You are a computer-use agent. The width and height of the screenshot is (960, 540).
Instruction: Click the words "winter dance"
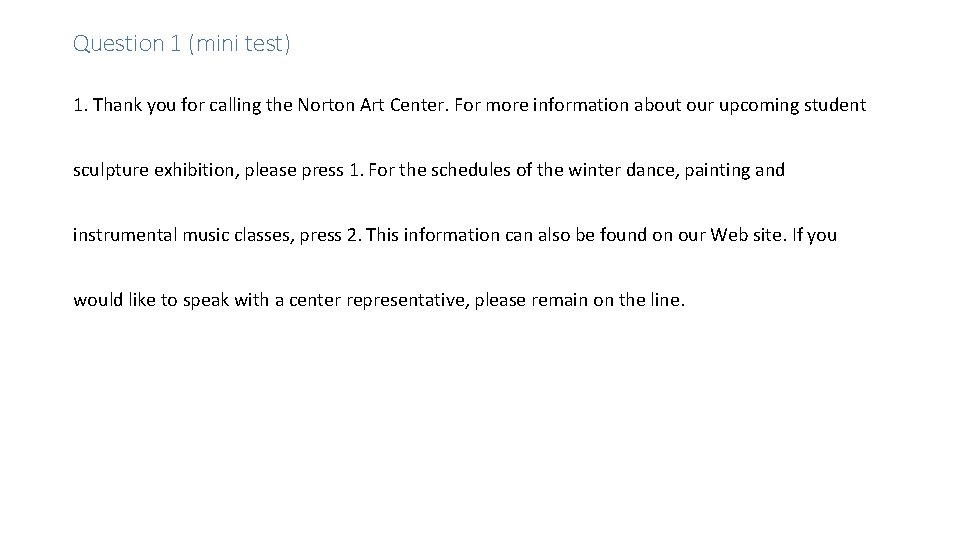(x=619, y=170)
